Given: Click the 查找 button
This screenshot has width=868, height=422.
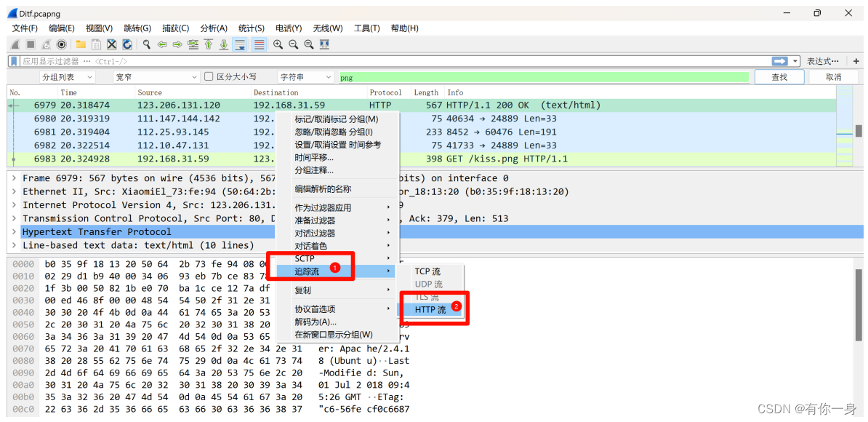Looking at the screenshot, I should 778,76.
